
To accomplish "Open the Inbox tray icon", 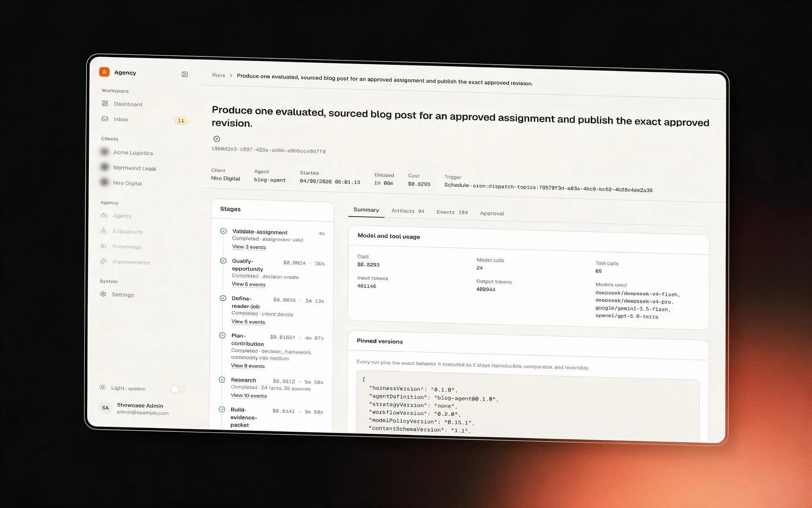I will point(105,119).
